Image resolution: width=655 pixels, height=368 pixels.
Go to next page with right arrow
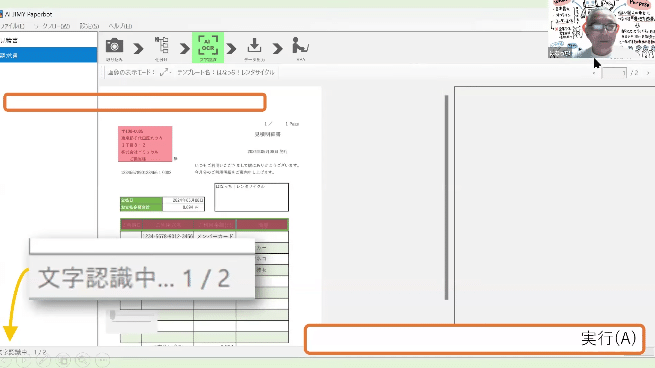(648, 73)
